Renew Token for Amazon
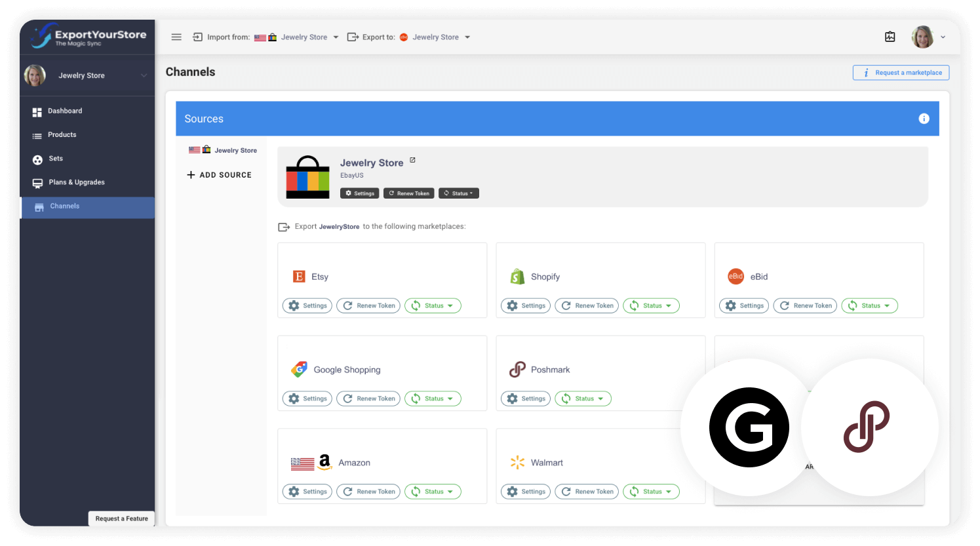 [x=368, y=492]
